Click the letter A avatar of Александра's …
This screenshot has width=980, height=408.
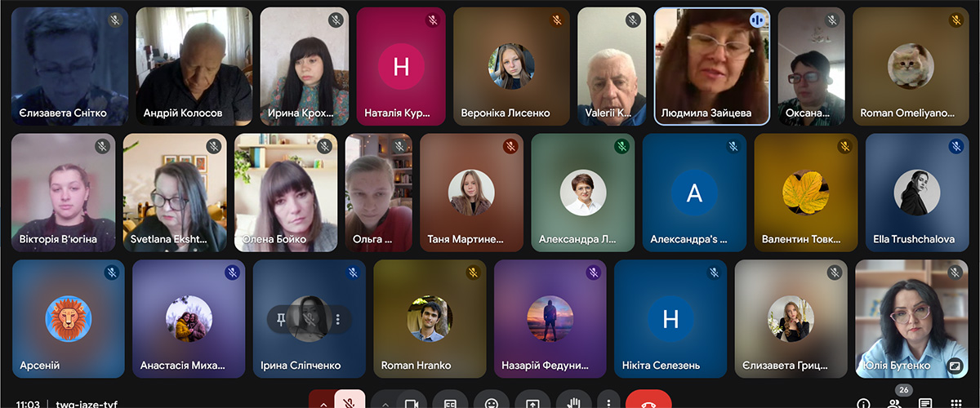click(694, 193)
